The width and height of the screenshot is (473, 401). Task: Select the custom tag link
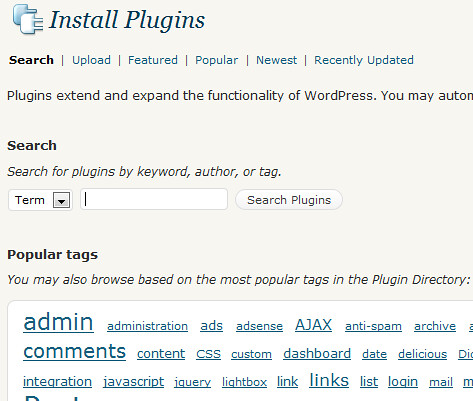(x=251, y=354)
